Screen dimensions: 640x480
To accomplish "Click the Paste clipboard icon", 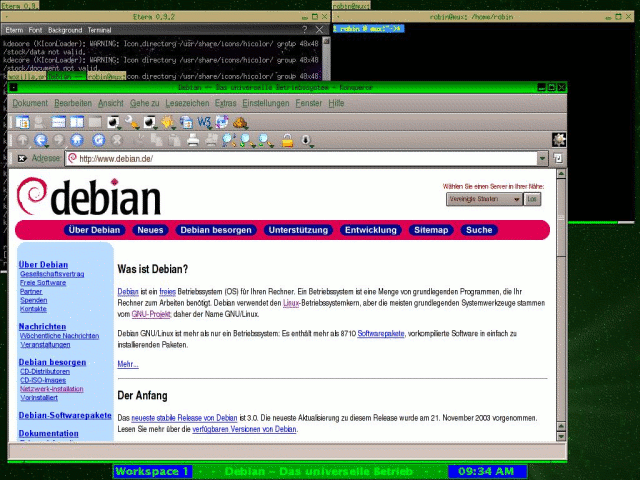I will (x=175, y=140).
